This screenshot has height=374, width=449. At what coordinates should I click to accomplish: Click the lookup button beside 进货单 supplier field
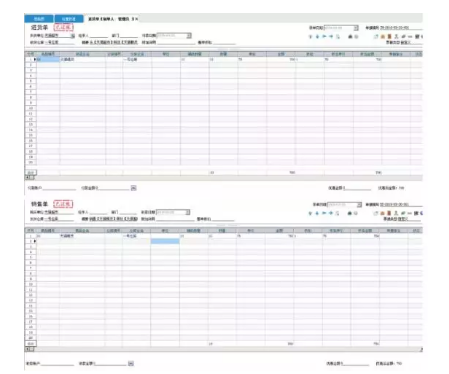[72, 36]
